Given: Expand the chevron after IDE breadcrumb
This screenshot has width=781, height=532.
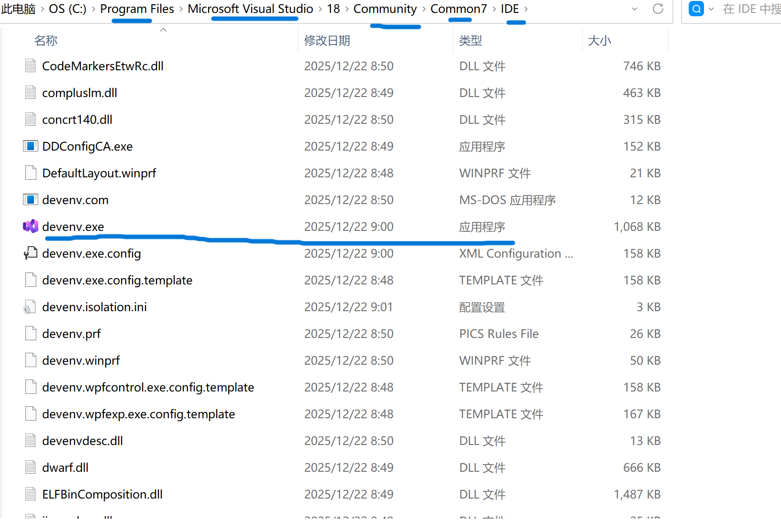Looking at the screenshot, I should click(x=526, y=9).
